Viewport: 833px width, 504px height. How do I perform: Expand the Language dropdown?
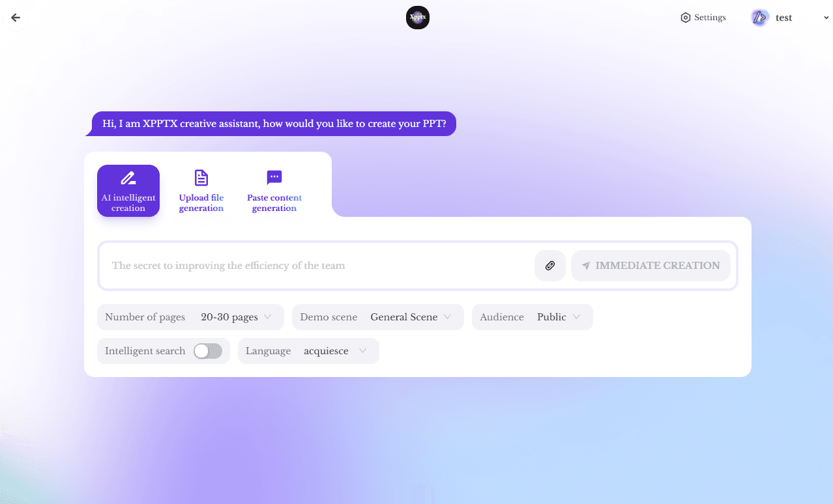click(335, 351)
